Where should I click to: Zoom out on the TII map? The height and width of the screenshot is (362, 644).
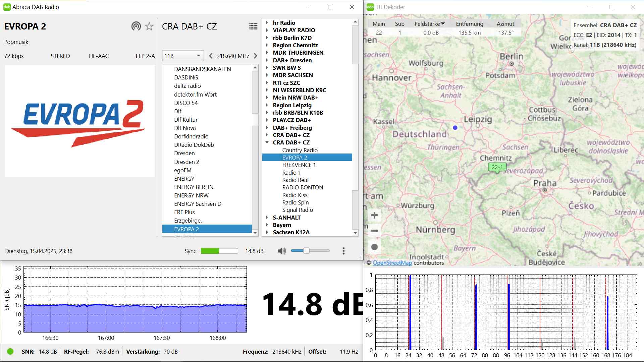tap(375, 231)
